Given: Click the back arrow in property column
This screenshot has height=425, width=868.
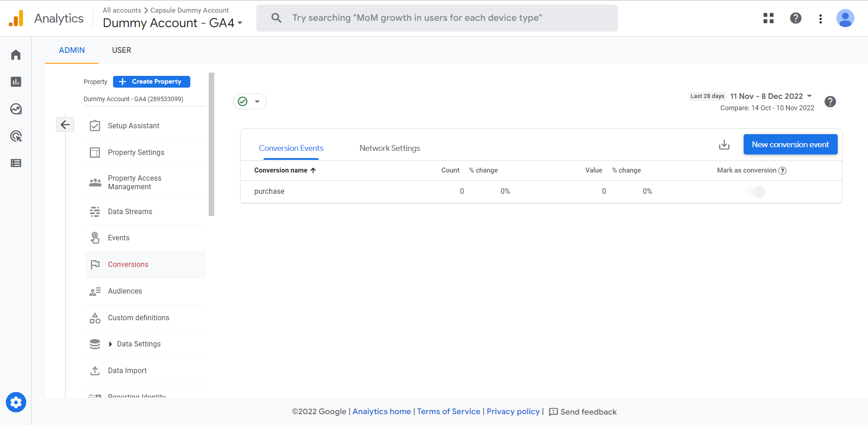Looking at the screenshot, I should 65,125.
